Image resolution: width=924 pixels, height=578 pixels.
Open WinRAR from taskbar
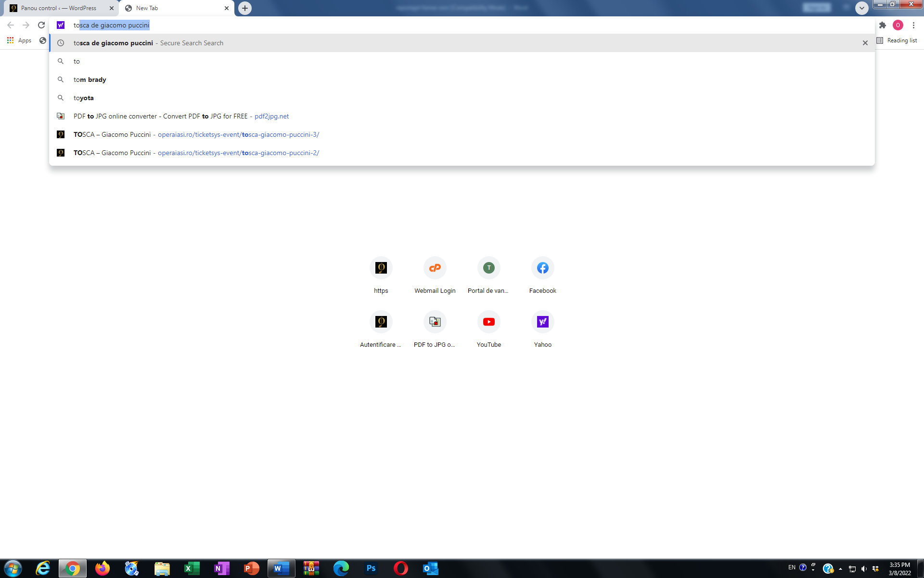pyautogui.click(x=311, y=568)
